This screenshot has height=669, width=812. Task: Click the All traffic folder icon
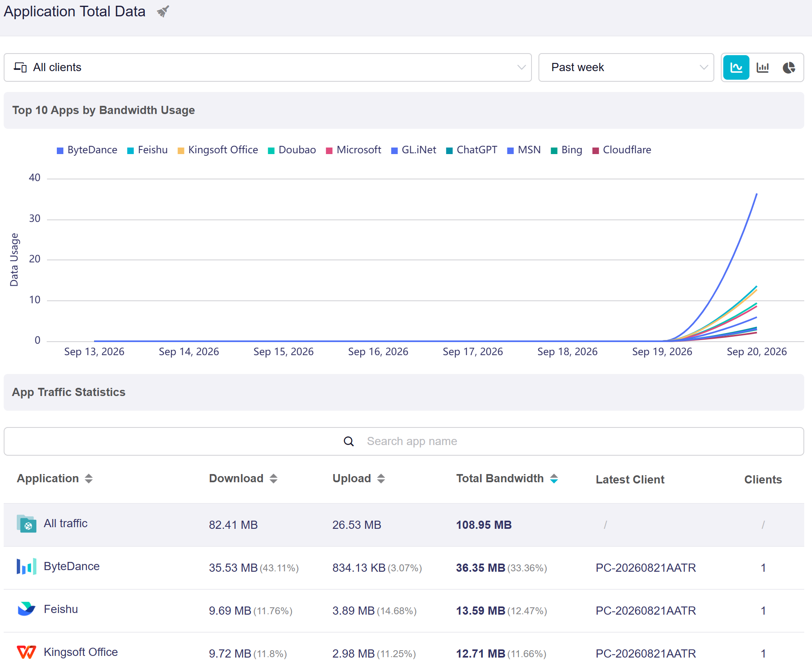(27, 524)
